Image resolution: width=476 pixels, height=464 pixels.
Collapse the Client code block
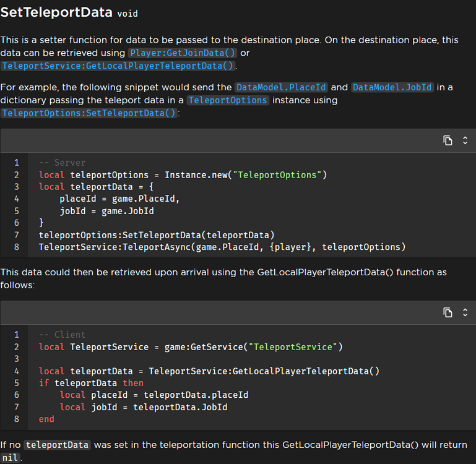coord(465,312)
